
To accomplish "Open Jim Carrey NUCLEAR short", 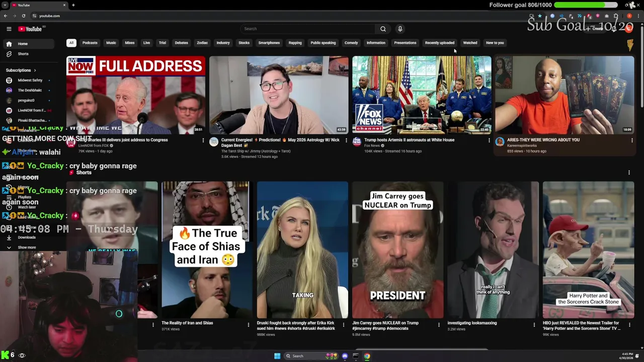I will pos(397,250).
